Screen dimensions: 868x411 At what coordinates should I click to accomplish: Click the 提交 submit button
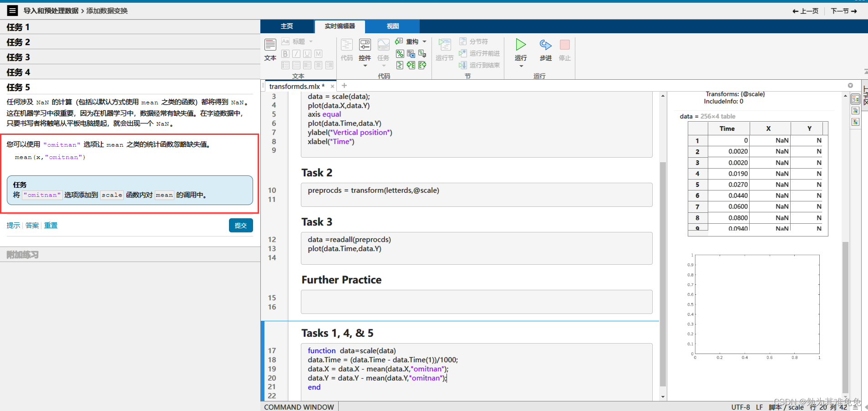point(241,226)
